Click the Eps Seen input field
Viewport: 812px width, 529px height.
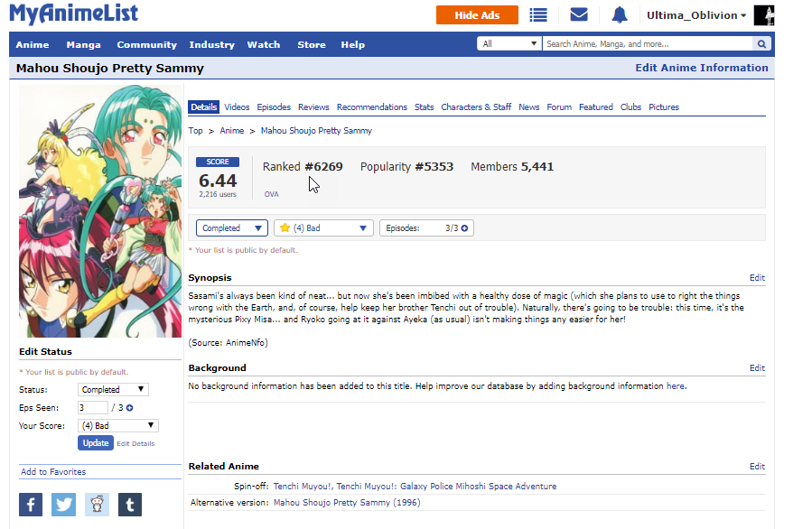coord(93,408)
